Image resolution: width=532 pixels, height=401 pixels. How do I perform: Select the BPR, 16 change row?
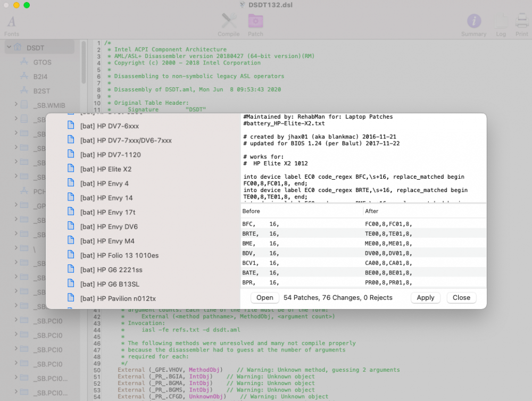(x=363, y=282)
